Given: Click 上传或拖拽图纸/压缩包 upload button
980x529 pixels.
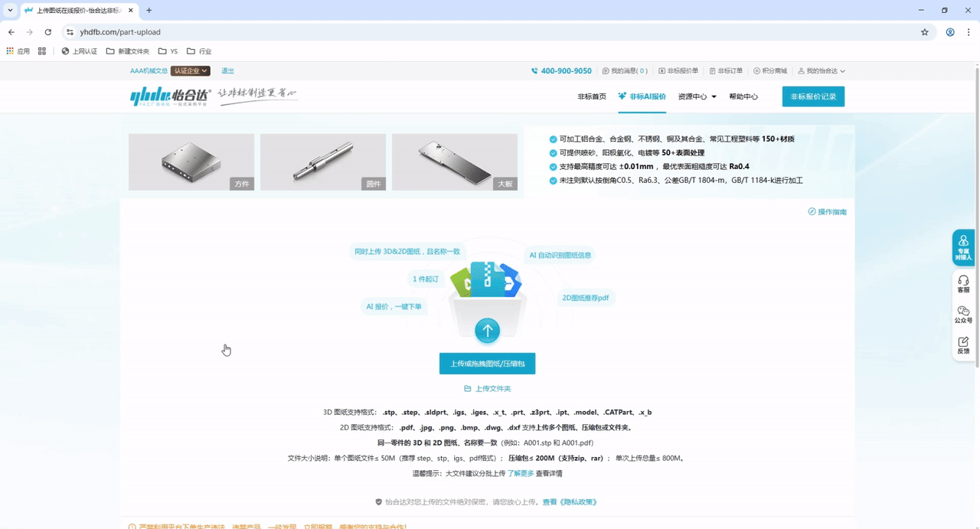Looking at the screenshot, I should click(x=487, y=364).
